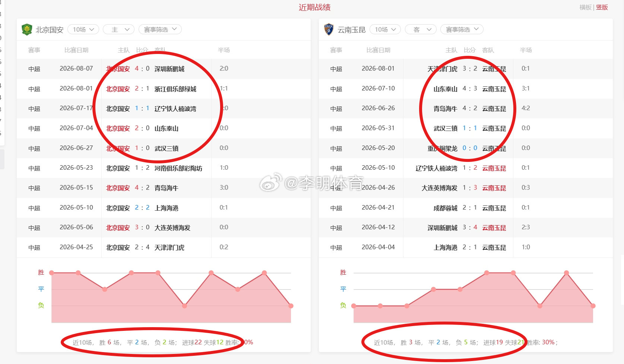Click 平 axis label on 云南玉昆 chart

tap(343, 289)
